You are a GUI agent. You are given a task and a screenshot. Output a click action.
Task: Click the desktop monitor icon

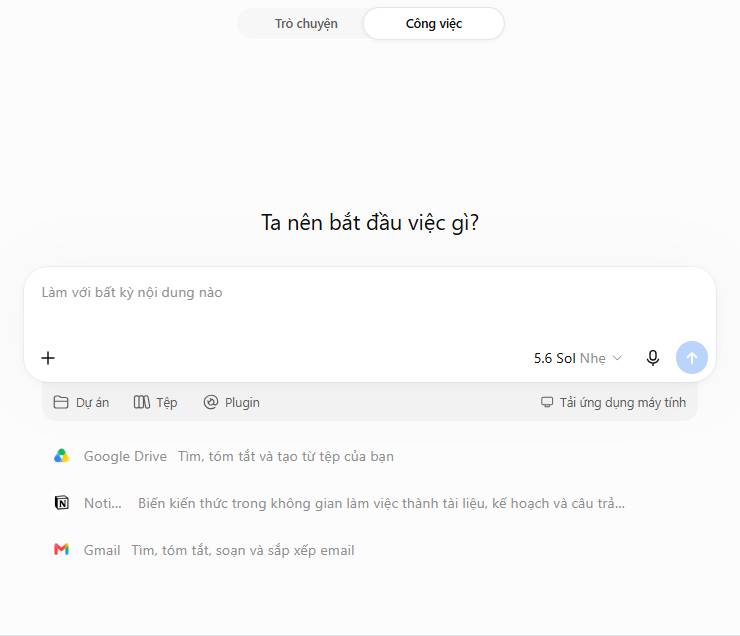tap(547, 402)
